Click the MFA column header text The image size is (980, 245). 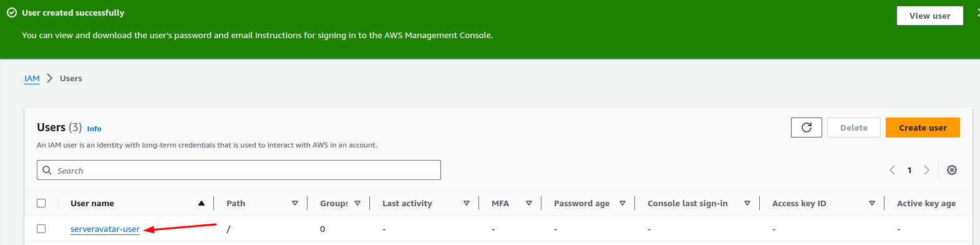500,203
